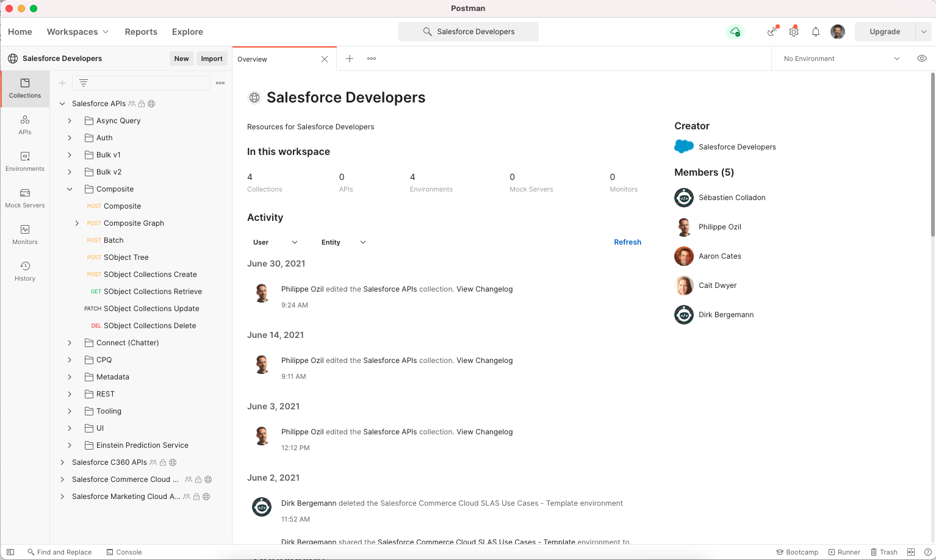Open the No Environment selector dropdown
Screen dimensions: 936x560
[x=841, y=59]
